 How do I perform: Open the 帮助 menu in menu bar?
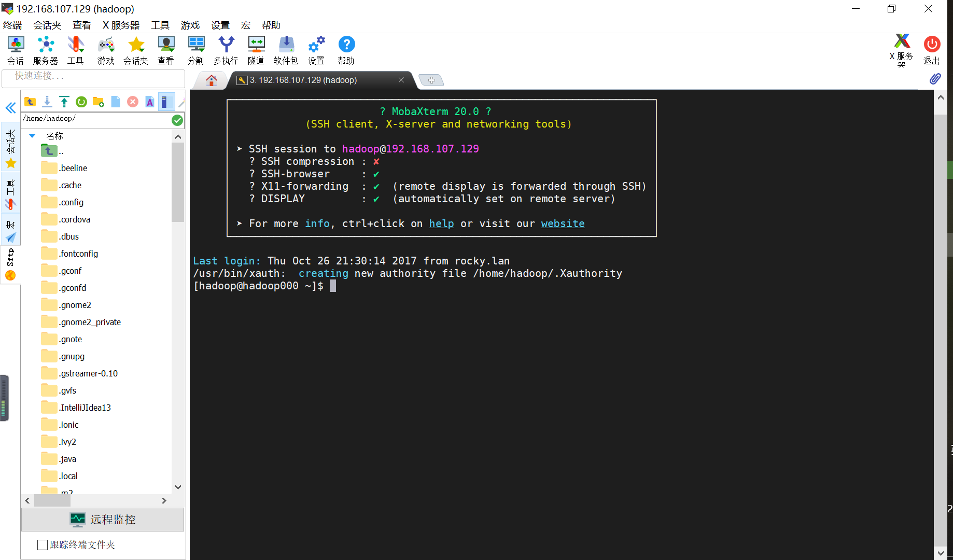(x=271, y=25)
